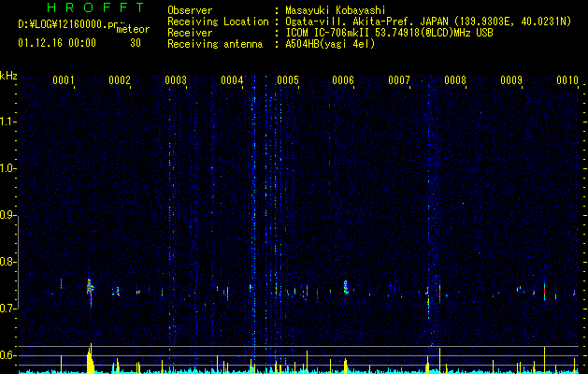The image size is (588, 374).
Task: Click time marker 0005
Action: click(288, 79)
